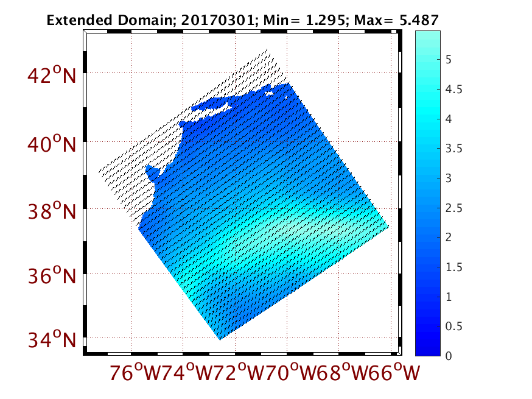532x399 pixels.
Task: Click the '74°W' longitude label
Action: coord(187,373)
